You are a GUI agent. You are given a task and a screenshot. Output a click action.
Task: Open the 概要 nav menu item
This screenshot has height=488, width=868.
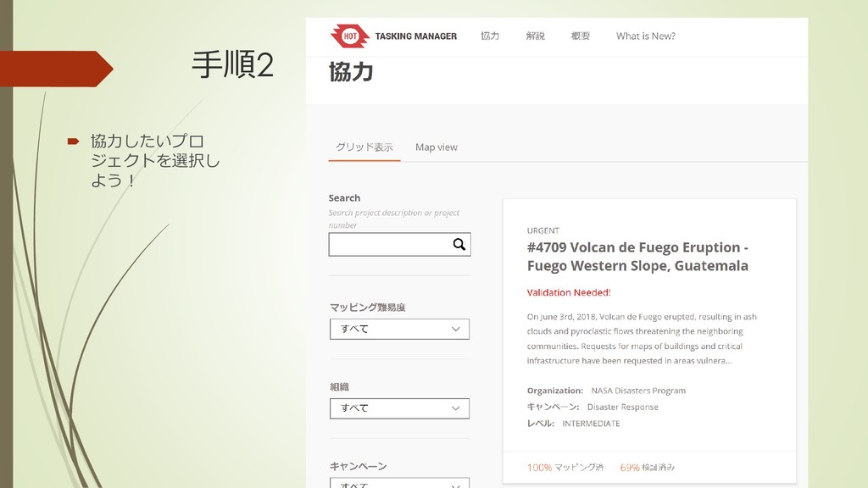coord(580,36)
